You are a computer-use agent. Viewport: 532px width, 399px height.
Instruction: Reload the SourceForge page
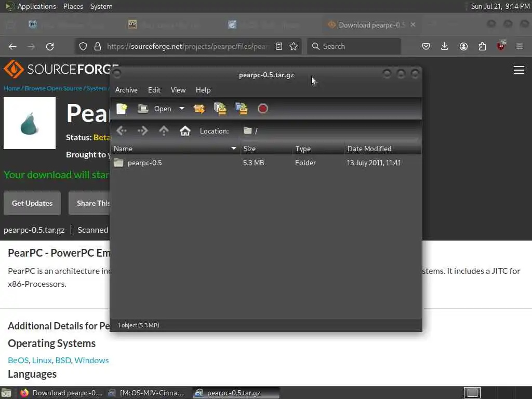point(50,46)
